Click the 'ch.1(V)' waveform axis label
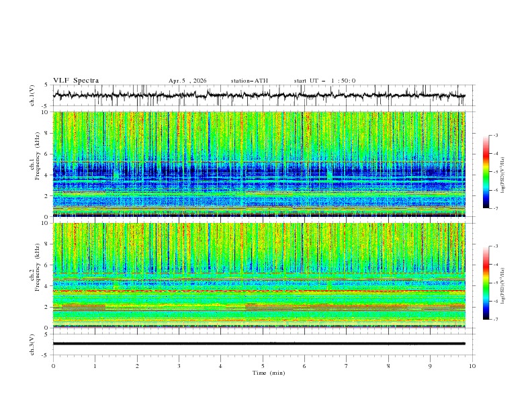This screenshot has height=411, width=532. coord(32,95)
